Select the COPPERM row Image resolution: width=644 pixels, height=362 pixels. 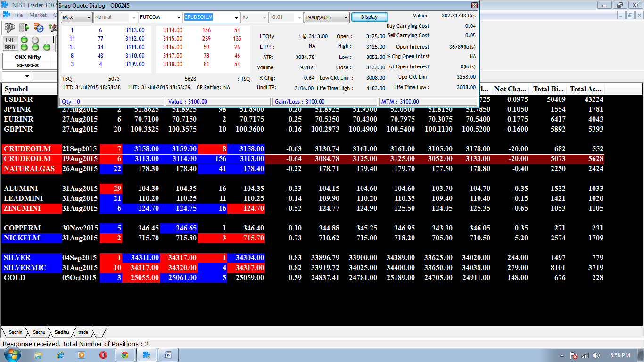tap(303, 228)
